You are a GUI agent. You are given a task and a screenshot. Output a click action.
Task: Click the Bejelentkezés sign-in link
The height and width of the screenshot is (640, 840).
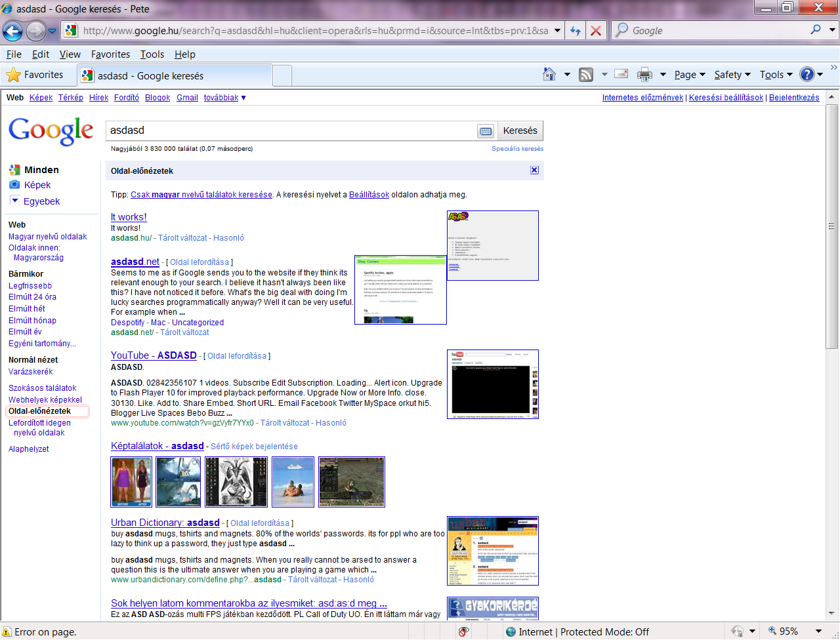pyautogui.click(x=794, y=98)
